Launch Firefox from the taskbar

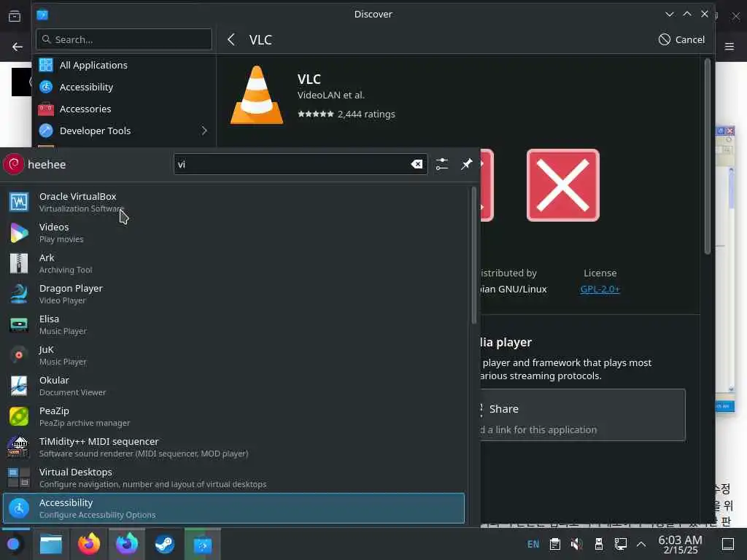tap(88, 544)
